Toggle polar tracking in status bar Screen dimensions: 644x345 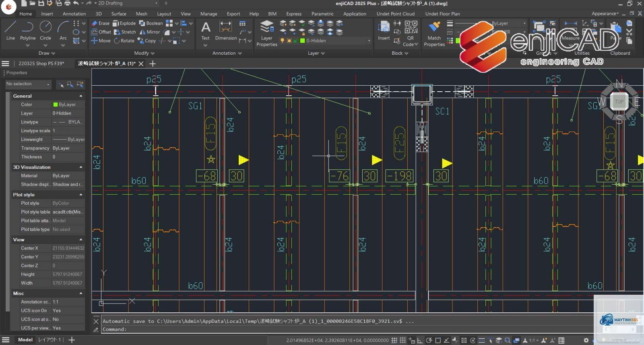429,340
